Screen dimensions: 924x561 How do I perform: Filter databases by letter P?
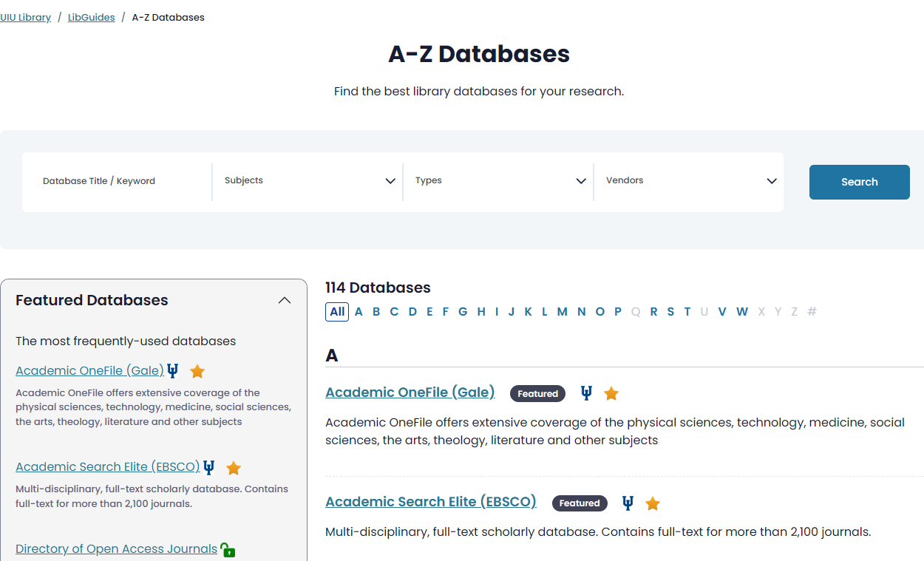[618, 312]
